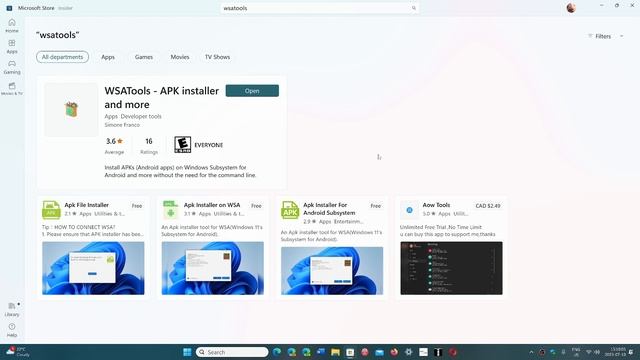The width and height of the screenshot is (640, 360).
Task: Click the WSATools app icon
Action: click(x=71, y=109)
